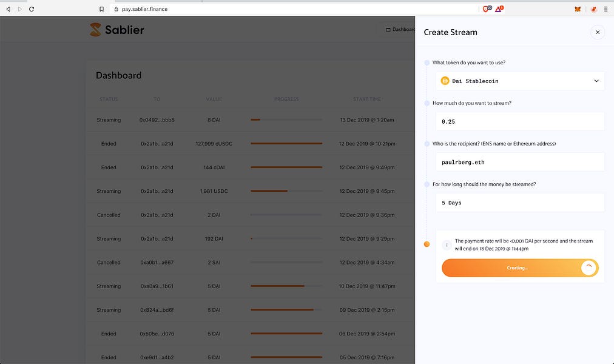
Task: Click the Dai Stablecoin coin icon
Action: click(x=445, y=81)
